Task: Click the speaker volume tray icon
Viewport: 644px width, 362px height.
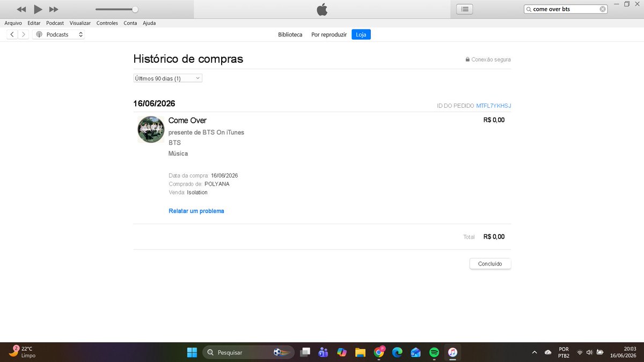Action: click(589, 352)
